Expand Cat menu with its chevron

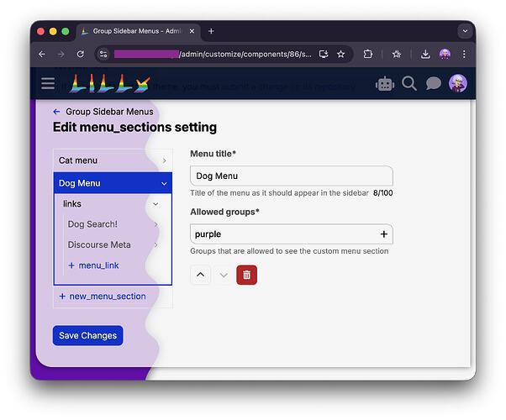point(164,160)
